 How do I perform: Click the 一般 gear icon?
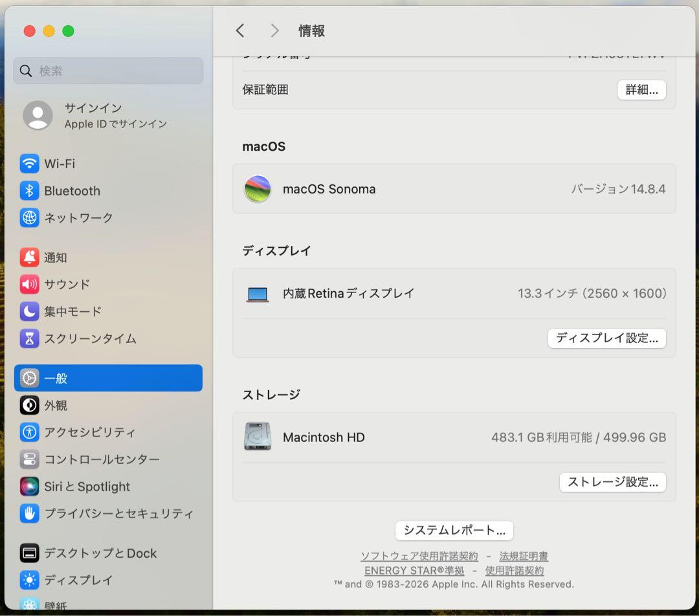29,378
